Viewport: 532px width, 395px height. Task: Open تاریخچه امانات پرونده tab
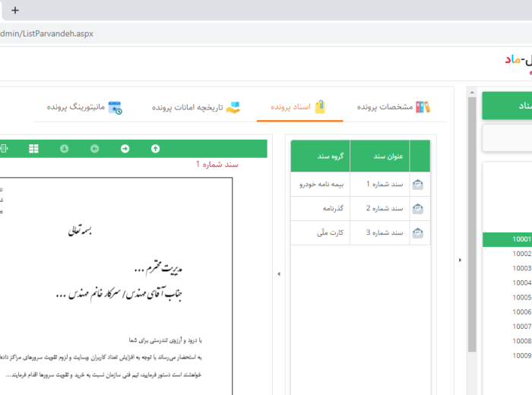click(195, 107)
